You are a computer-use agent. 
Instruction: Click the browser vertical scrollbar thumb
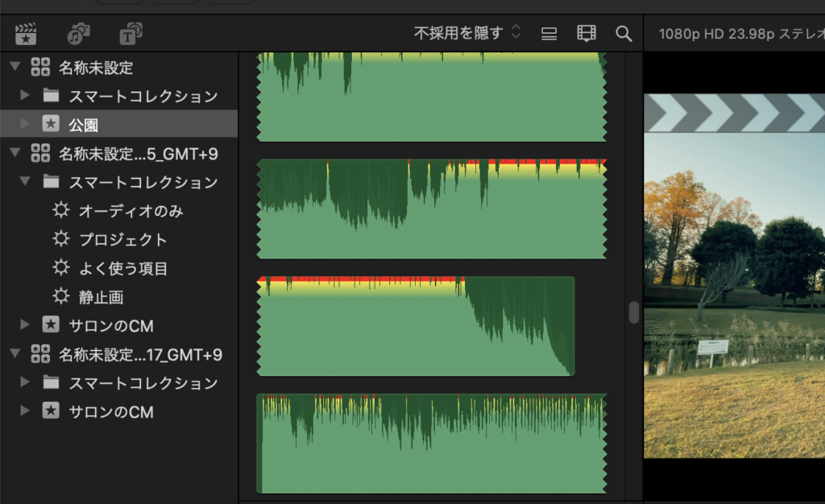click(x=633, y=312)
